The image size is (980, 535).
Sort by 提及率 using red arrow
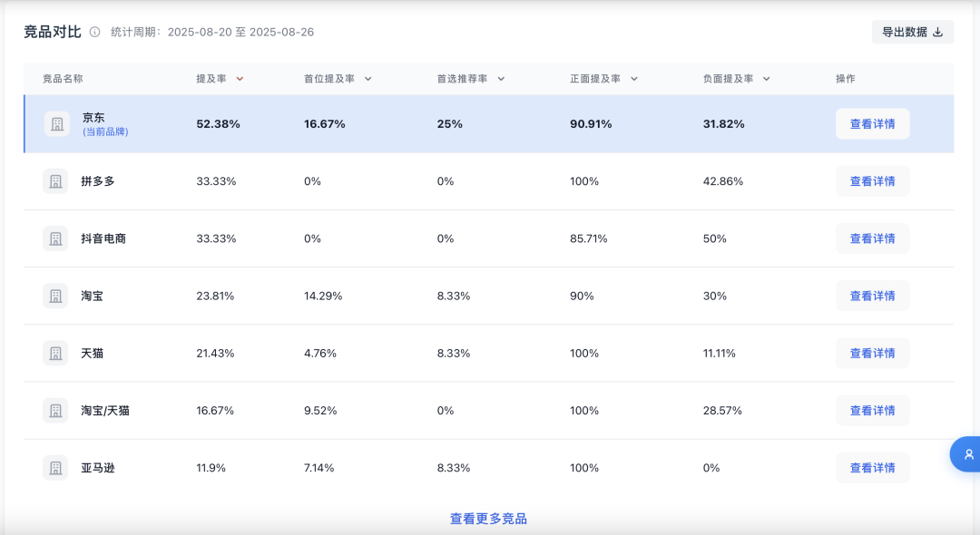pyautogui.click(x=240, y=79)
